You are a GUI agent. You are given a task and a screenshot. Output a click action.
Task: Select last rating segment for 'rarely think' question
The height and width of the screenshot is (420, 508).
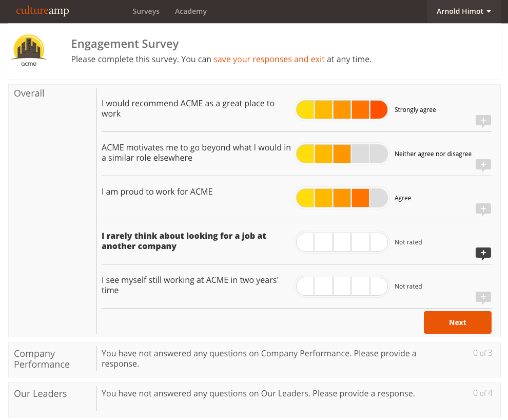tap(379, 242)
